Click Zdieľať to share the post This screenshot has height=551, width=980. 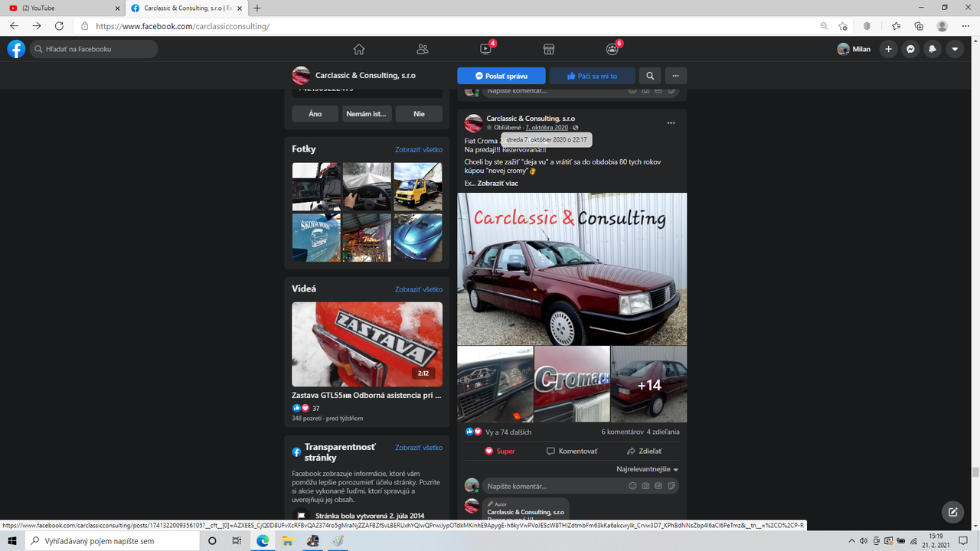click(x=644, y=451)
